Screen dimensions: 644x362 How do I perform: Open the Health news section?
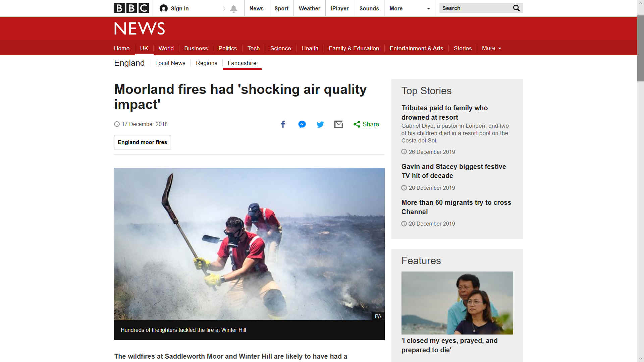pyautogui.click(x=310, y=48)
